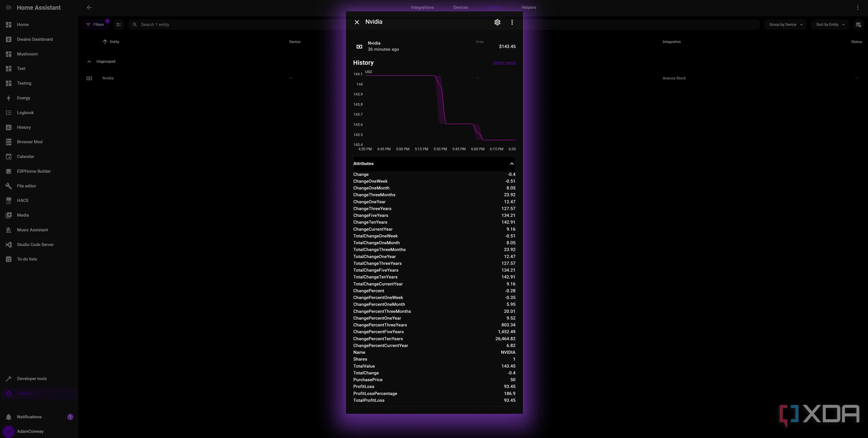Open the AdamConway user profile
The width and height of the screenshot is (868, 438).
point(39,431)
